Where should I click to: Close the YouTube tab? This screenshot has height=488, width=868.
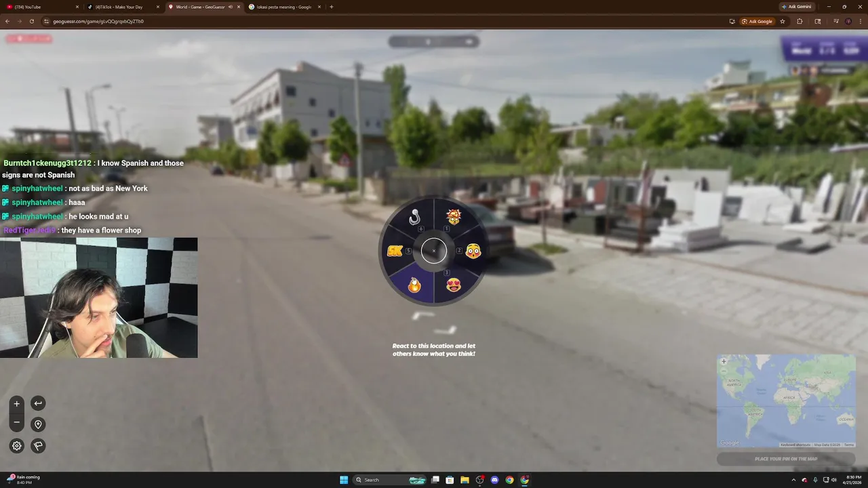[77, 7]
